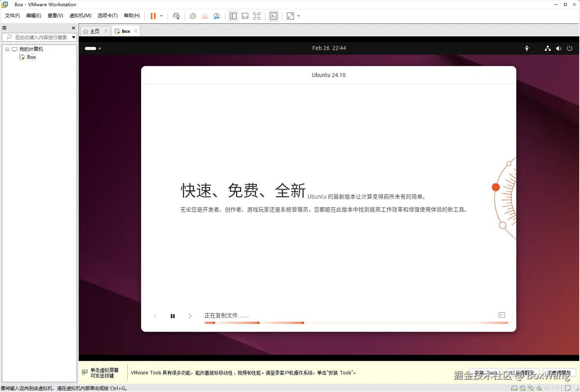Viewport: 580px width, 392px height.
Task: Collapse the 我的计算机 tree node
Action: [x=7, y=49]
